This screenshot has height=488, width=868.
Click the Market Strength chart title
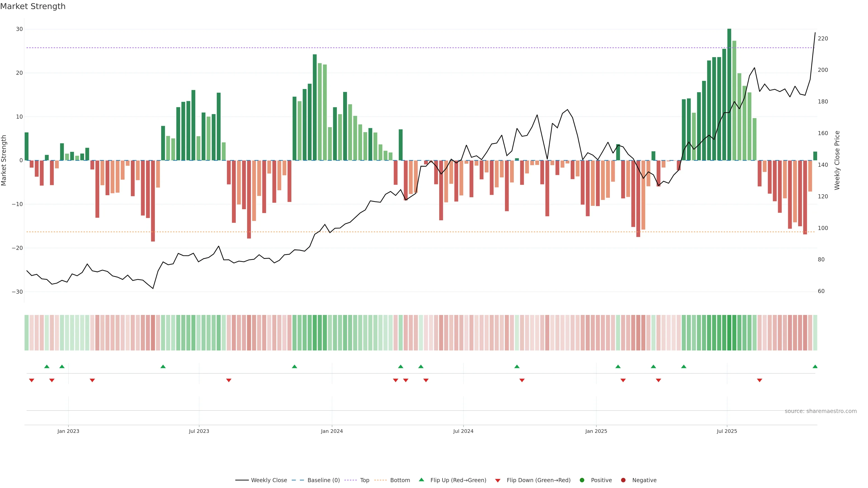33,6
